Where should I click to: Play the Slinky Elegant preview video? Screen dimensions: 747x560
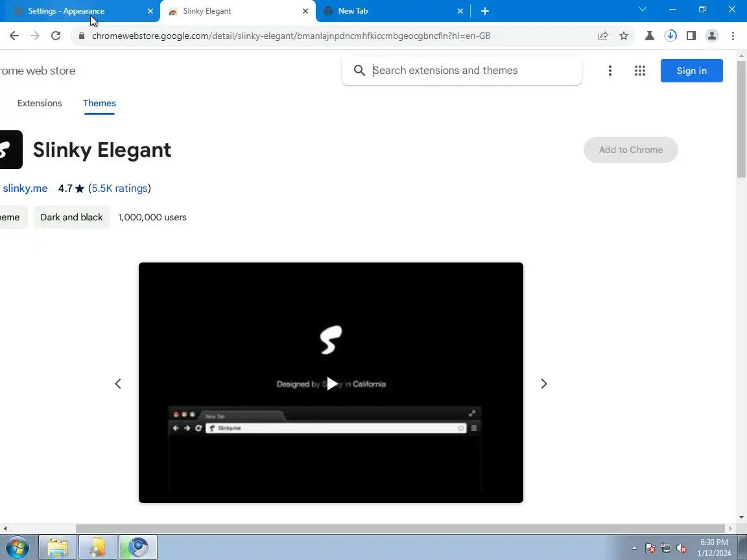(x=331, y=383)
